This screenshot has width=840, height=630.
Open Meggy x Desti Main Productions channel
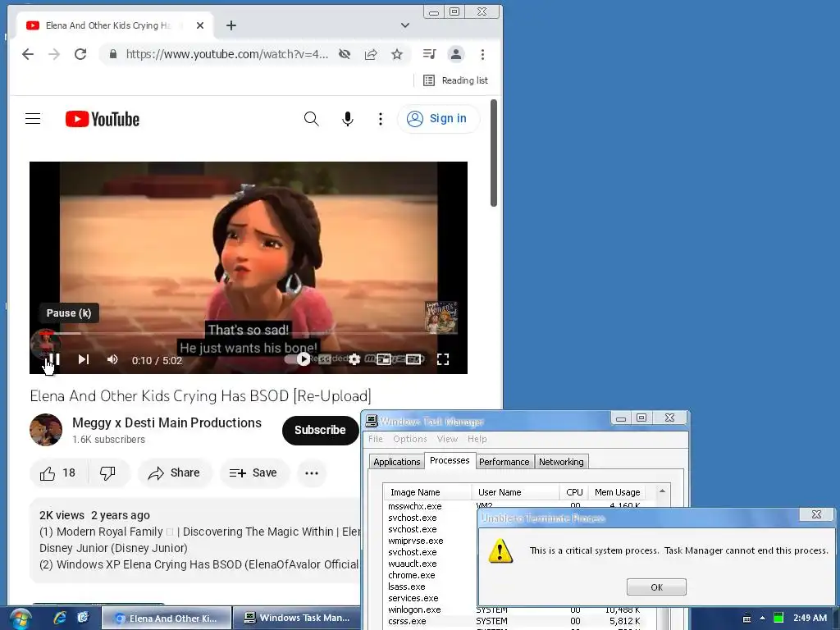click(167, 422)
